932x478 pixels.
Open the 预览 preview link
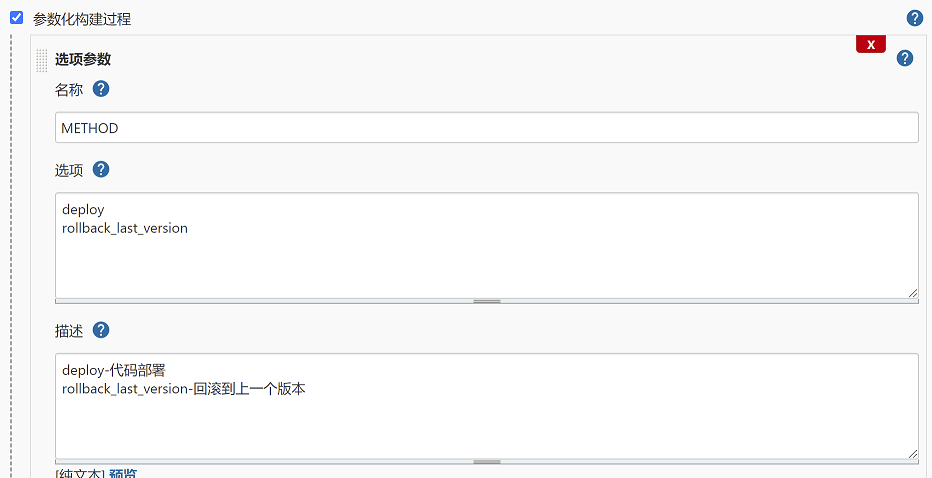pos(123,473)
